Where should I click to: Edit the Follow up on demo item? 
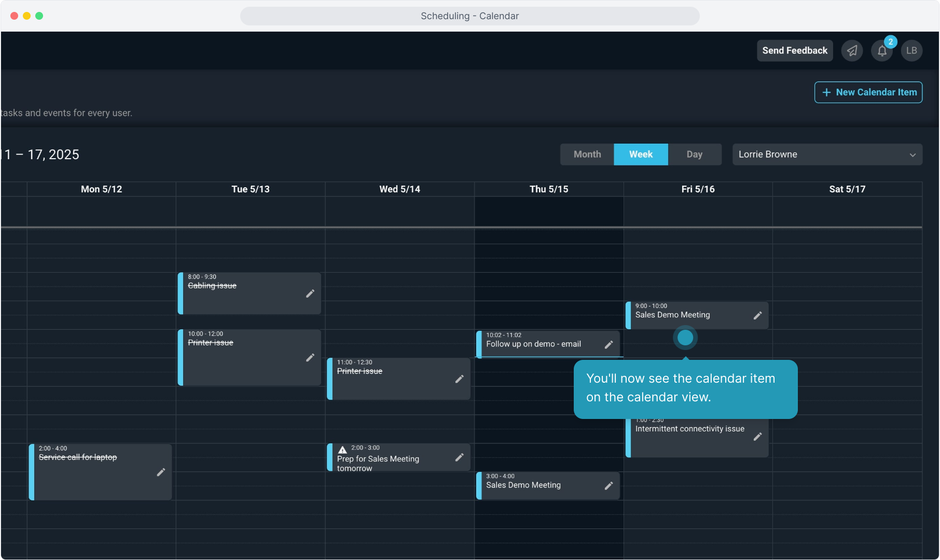point(609,344)
